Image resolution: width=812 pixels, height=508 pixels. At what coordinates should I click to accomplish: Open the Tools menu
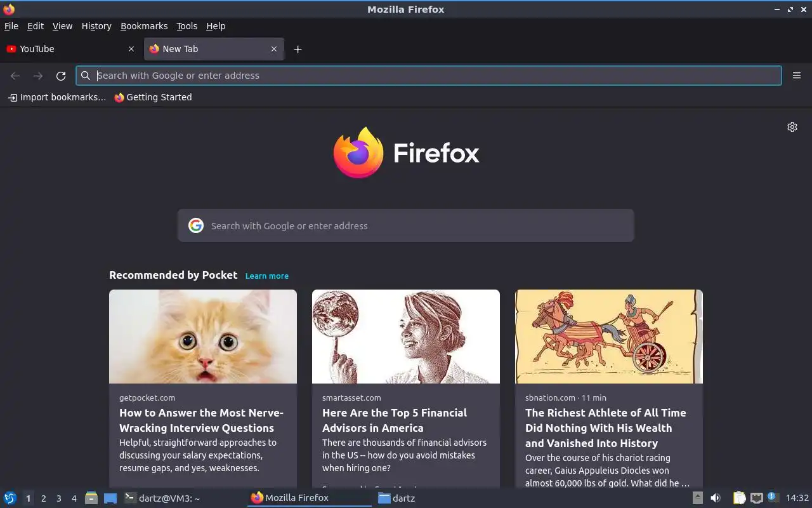(x=187, y=26)
